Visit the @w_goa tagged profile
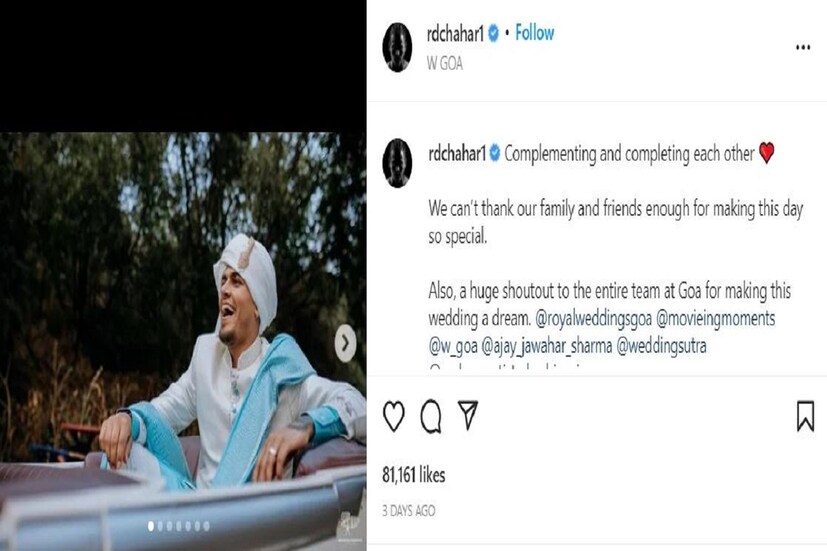 coord(453,346)
